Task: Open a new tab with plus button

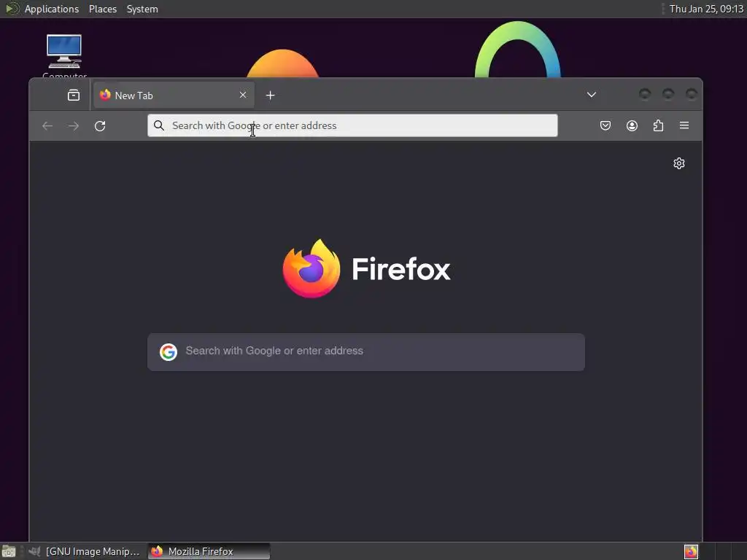Action: [270, 96]
